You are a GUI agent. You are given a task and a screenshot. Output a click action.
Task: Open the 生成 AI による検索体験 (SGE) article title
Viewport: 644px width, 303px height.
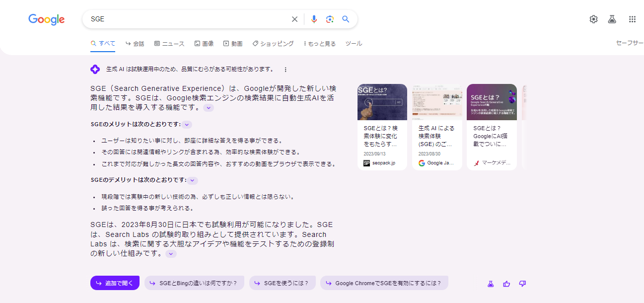[436, 136]
